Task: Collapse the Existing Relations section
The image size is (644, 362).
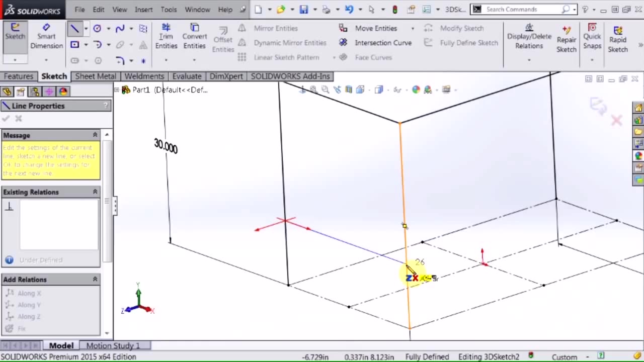Action: (95, 192)
